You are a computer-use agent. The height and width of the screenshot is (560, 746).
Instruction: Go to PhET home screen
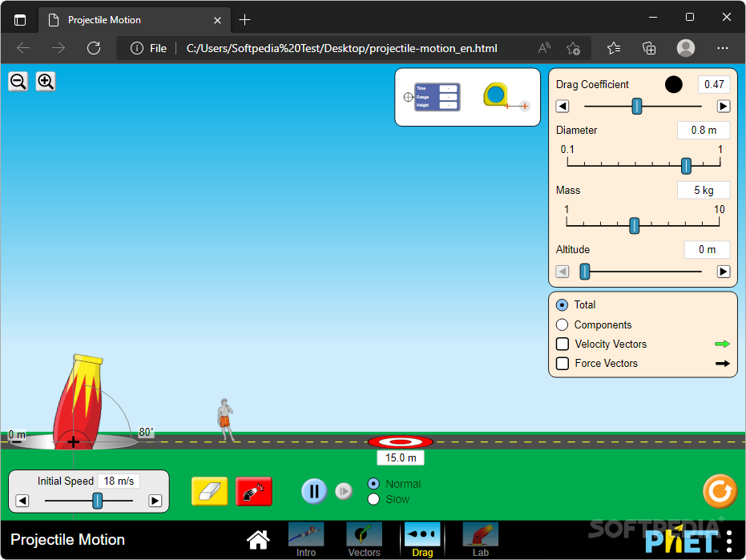[x=258, y=539]
